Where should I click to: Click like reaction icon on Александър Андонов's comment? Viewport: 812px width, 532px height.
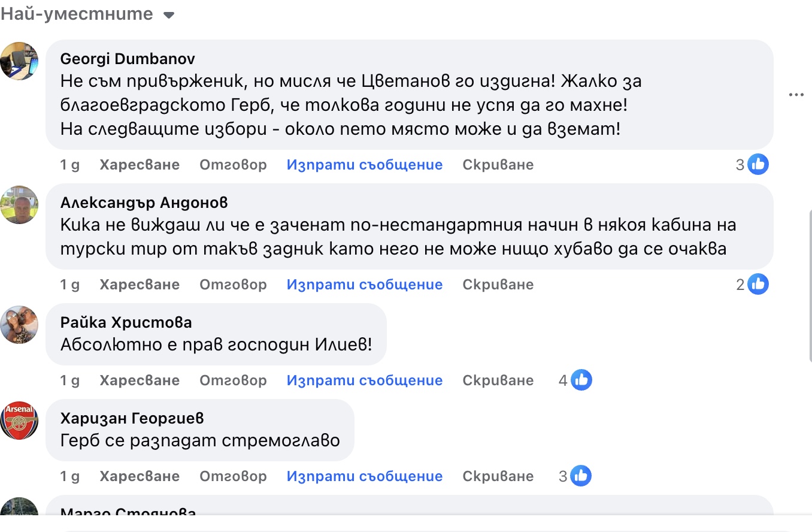pyautogui.click(x=758, y=284)
